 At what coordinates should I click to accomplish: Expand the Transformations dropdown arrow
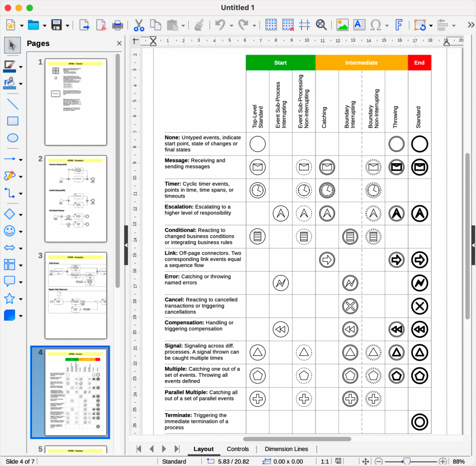(431, 26)
